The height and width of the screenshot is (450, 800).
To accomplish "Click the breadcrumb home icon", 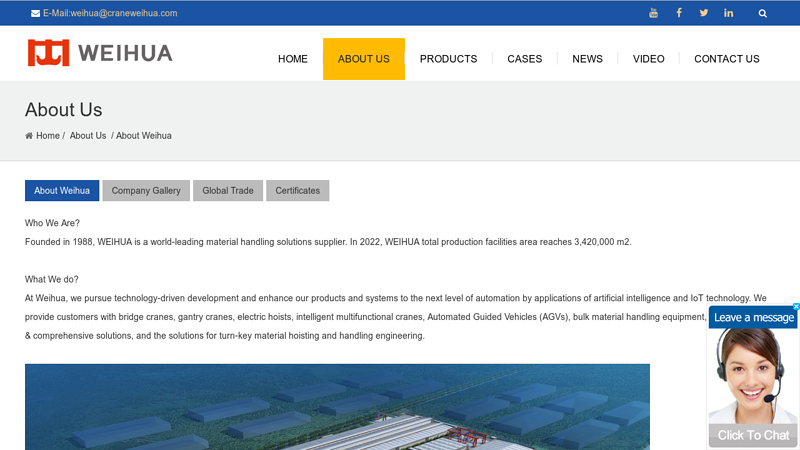I will click(x=29, y=136).
